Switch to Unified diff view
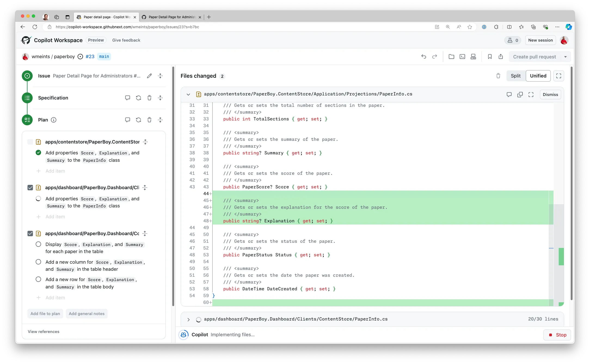 538,76
